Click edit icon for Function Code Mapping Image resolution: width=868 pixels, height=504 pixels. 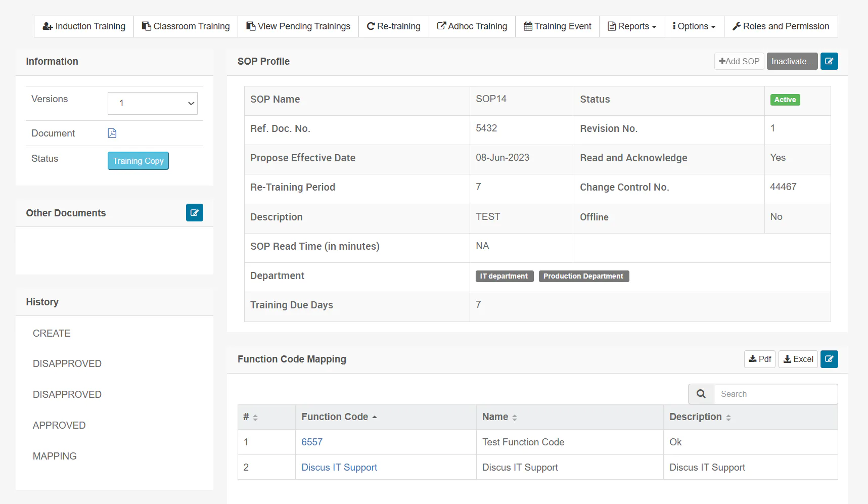[829, 359]
